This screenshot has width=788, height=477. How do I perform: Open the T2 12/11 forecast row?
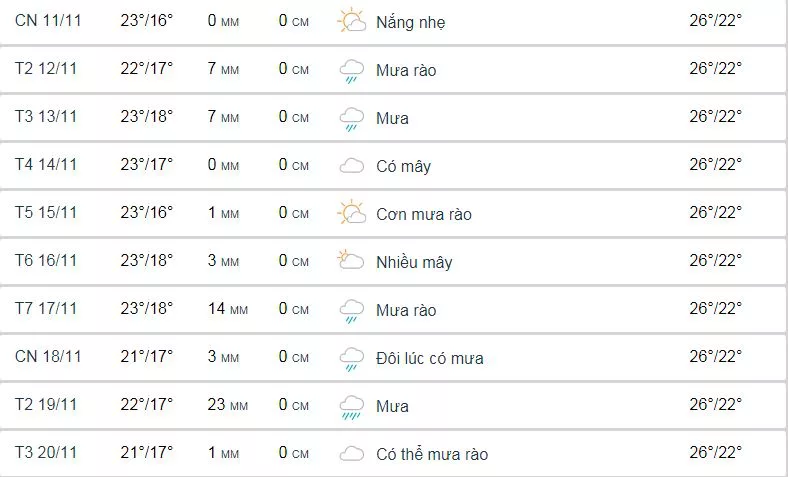(46, 69)
